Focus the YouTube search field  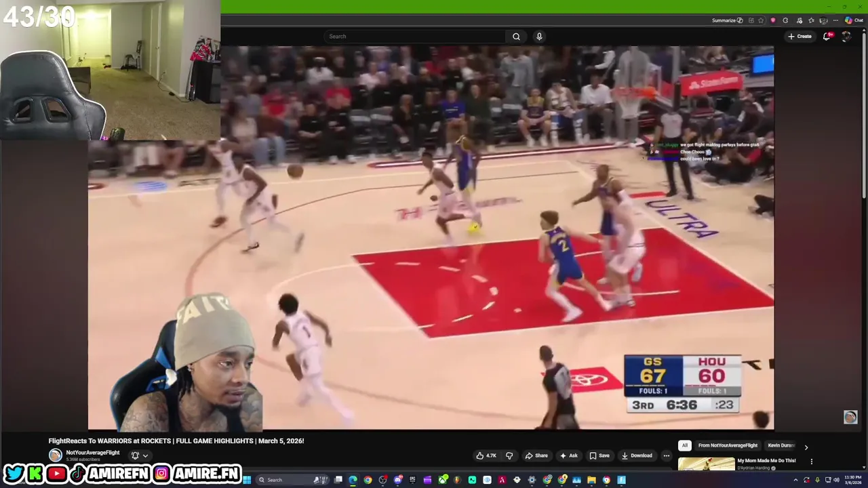[x=415, y=37]
